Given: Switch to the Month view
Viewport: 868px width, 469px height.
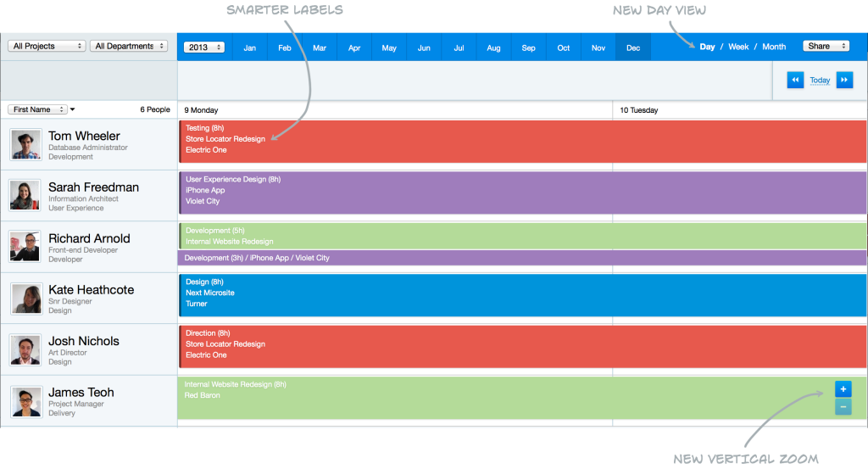Looking at the screenshot, I should [774, 47].
